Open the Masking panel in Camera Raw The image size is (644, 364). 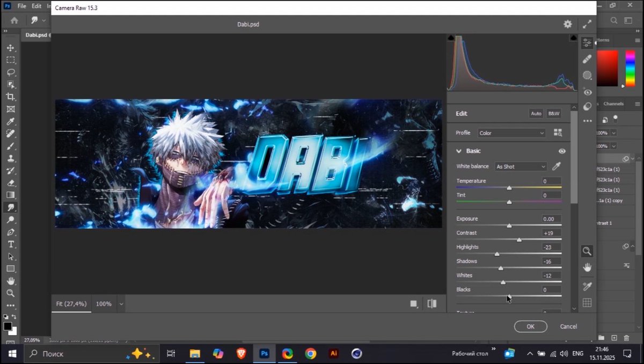click(x=587, y=75)
